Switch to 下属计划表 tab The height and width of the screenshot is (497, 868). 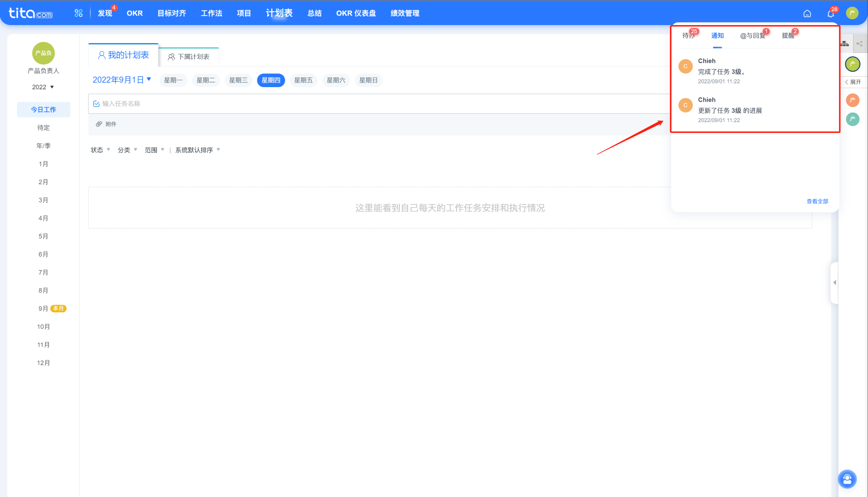point(189,57)
